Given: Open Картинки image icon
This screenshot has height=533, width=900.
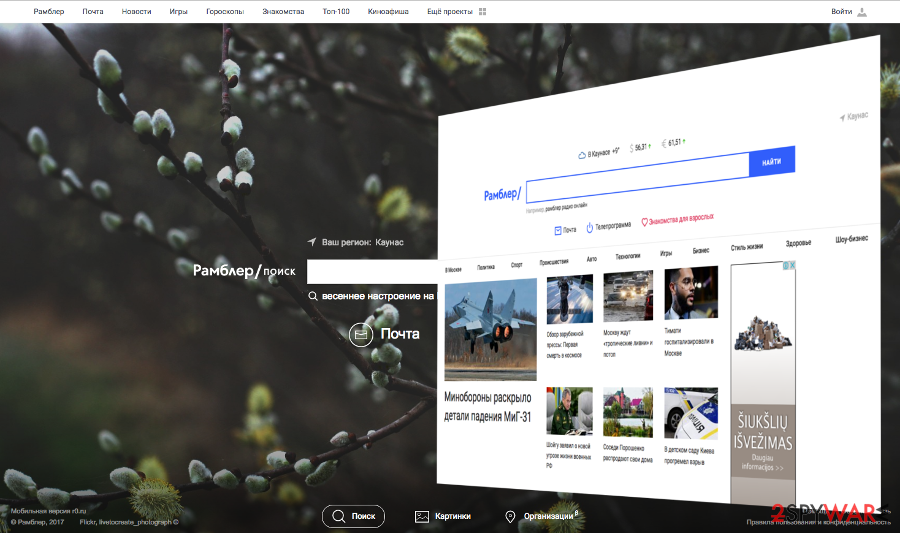Looking at the screenshot, I should (422, 516).
